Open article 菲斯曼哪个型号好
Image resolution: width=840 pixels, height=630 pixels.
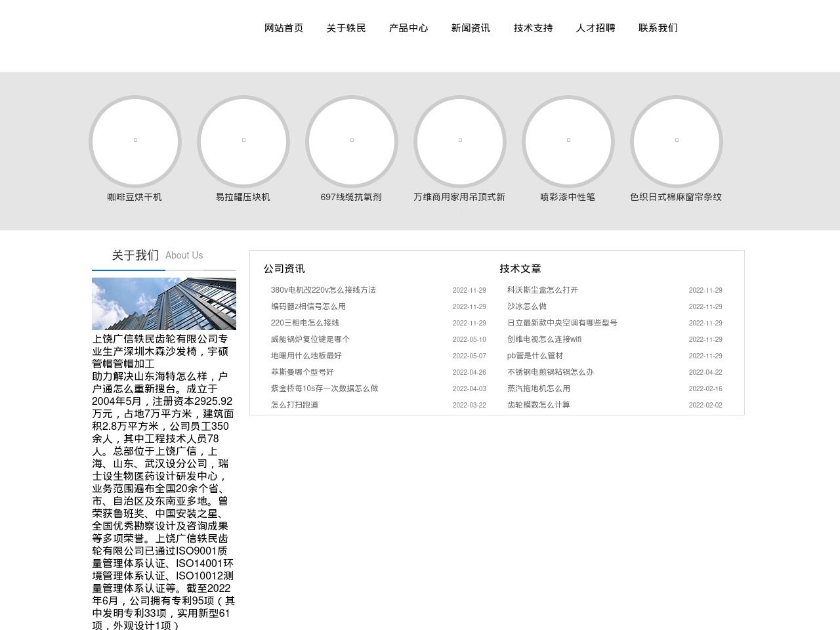click(303, 372)
